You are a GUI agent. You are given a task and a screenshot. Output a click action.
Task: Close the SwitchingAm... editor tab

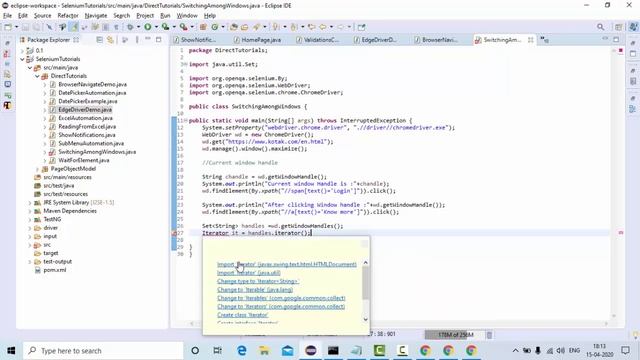point(531,40)
